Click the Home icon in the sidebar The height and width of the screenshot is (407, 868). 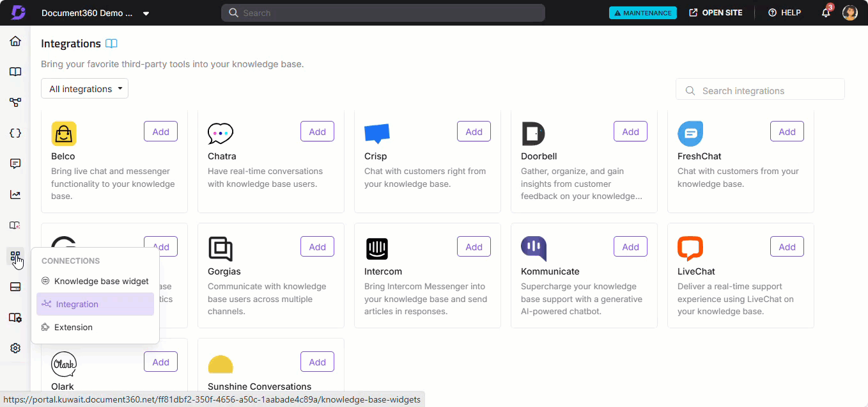pos(15,42)
